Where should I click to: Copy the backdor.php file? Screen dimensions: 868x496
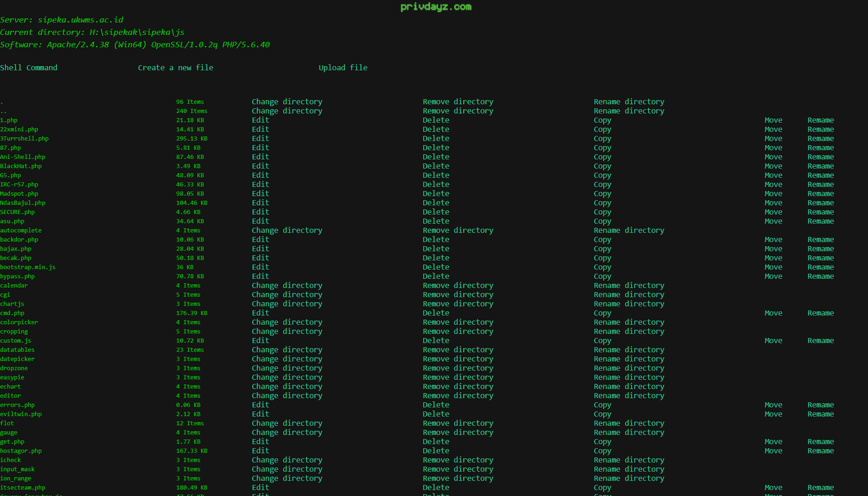click(602, 239)
